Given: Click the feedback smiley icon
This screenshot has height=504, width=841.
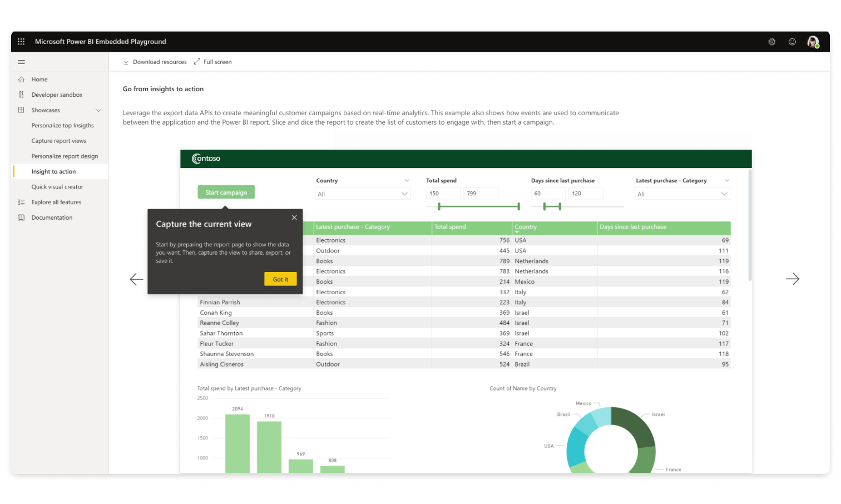Looking at the screenshot, I should click(792, 42).
